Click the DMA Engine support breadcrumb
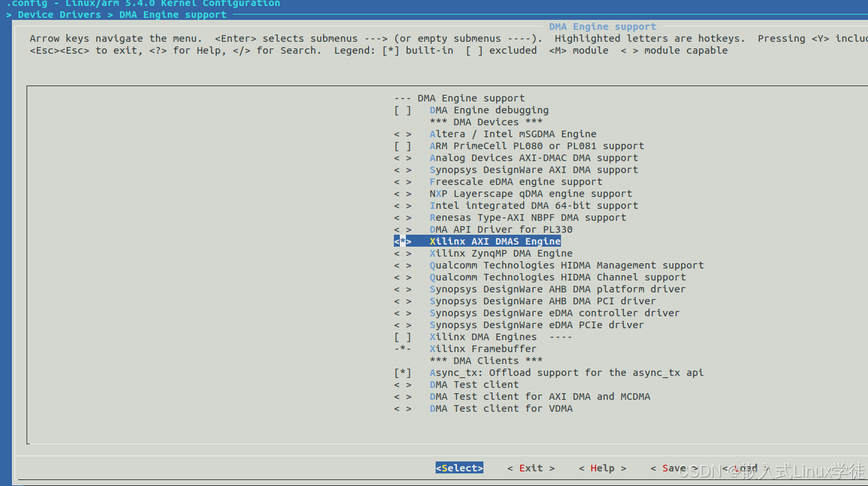The image size is (868, 486). (x=172, y=15)
